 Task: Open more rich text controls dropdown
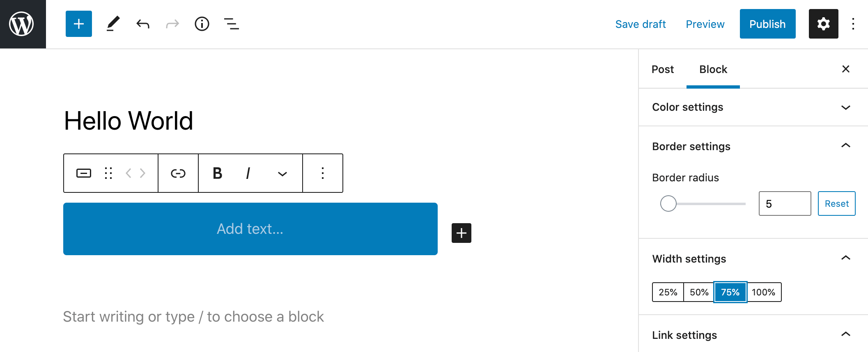(282, 173)
